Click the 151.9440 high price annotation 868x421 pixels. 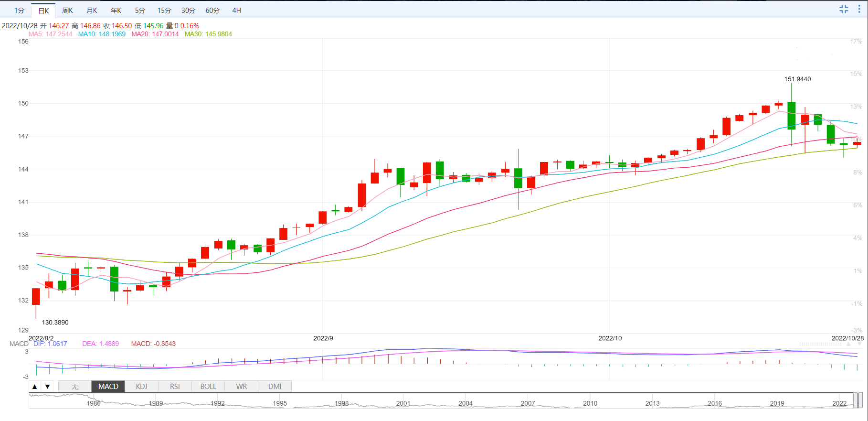797,79
